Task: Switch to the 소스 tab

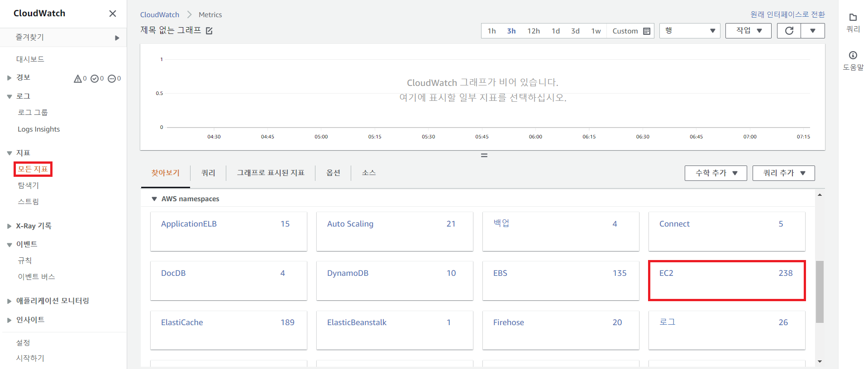Action: [369, 173]
